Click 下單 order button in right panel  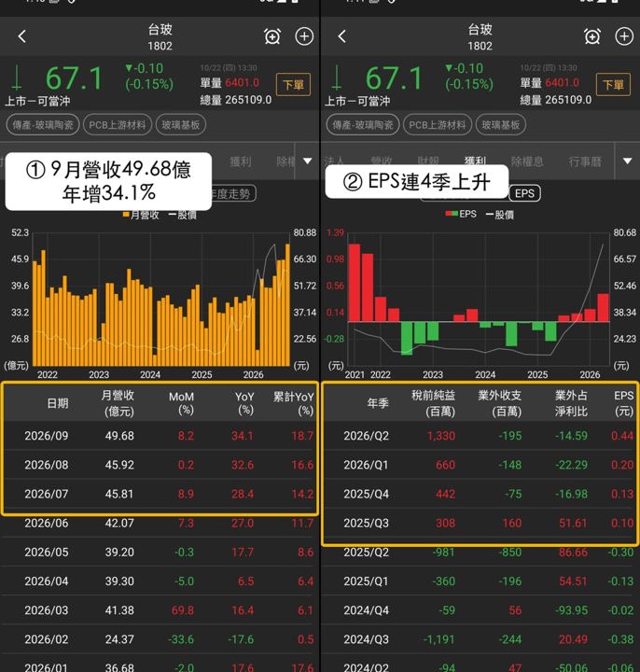(613, 84)
